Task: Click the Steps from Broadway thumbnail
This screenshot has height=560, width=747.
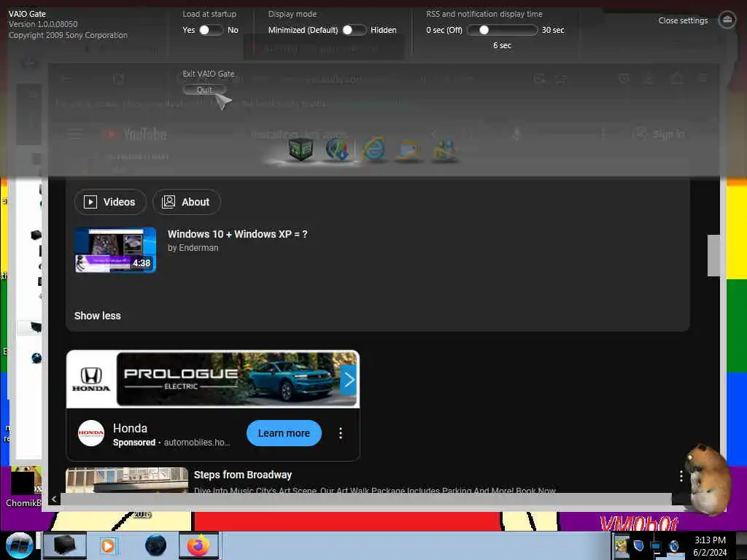Action: 127,480
